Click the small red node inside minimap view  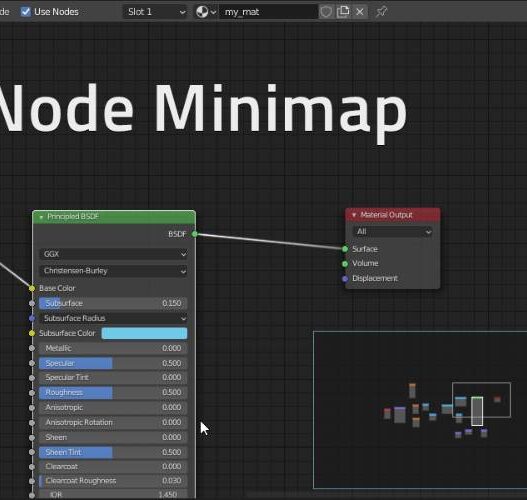tap(497, 399)
